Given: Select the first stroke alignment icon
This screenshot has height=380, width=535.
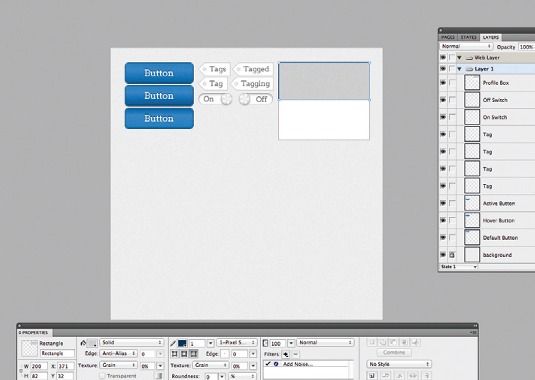Looking at the screenshot, I should pos(175,354).
